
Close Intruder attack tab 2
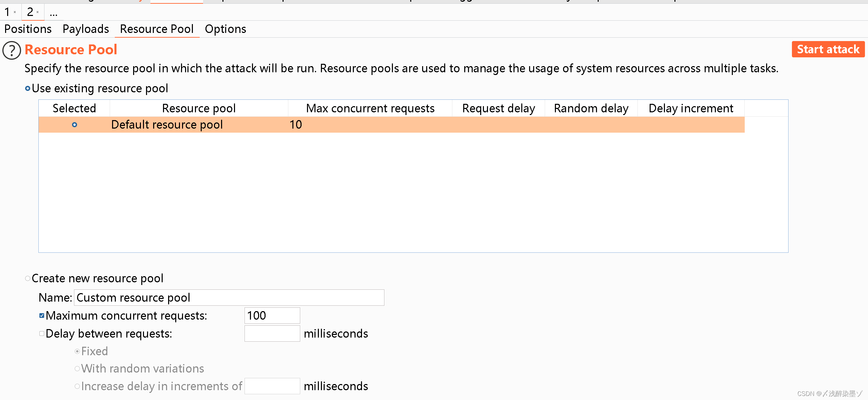pyautogui.click(x=38, y=12)
